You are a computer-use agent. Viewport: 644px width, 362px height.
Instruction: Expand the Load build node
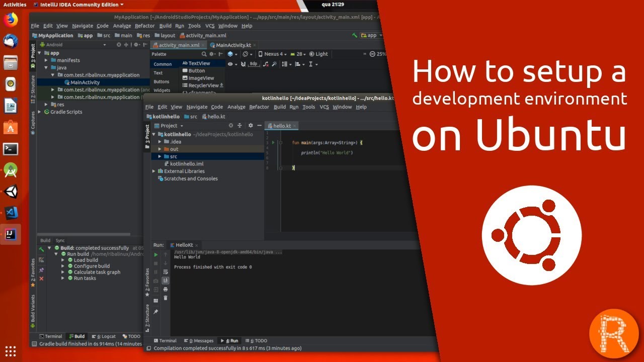coord(63,260)
